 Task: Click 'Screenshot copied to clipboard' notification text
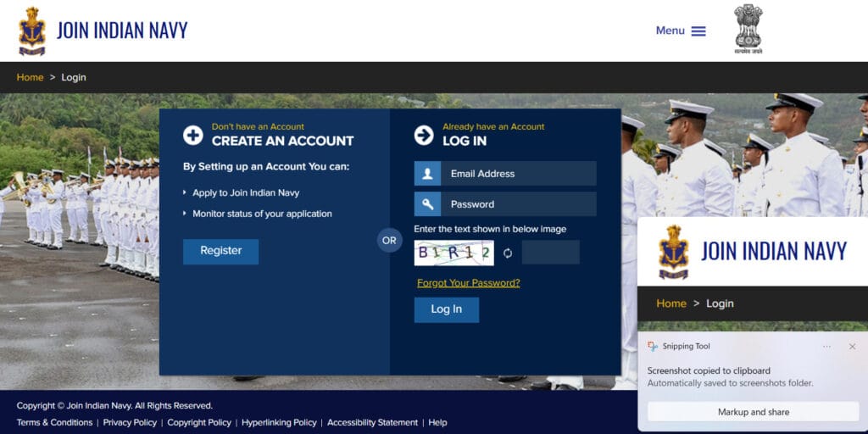pyautogui.click(x=709, y=371)
